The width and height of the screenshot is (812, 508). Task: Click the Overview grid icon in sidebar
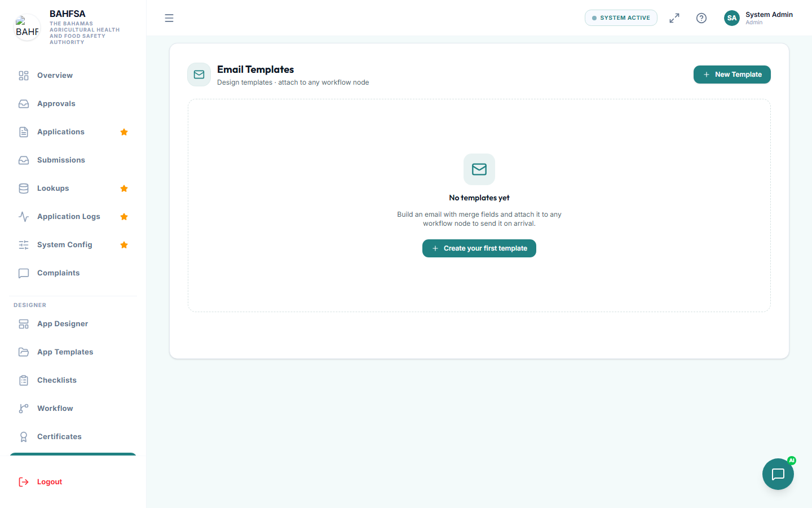pos(24,76)
